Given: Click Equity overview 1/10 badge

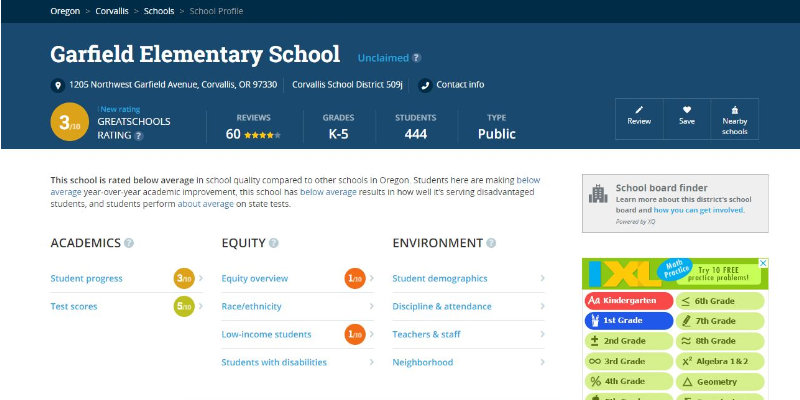Looking at the screenshot, I should [x=355, y=279].
